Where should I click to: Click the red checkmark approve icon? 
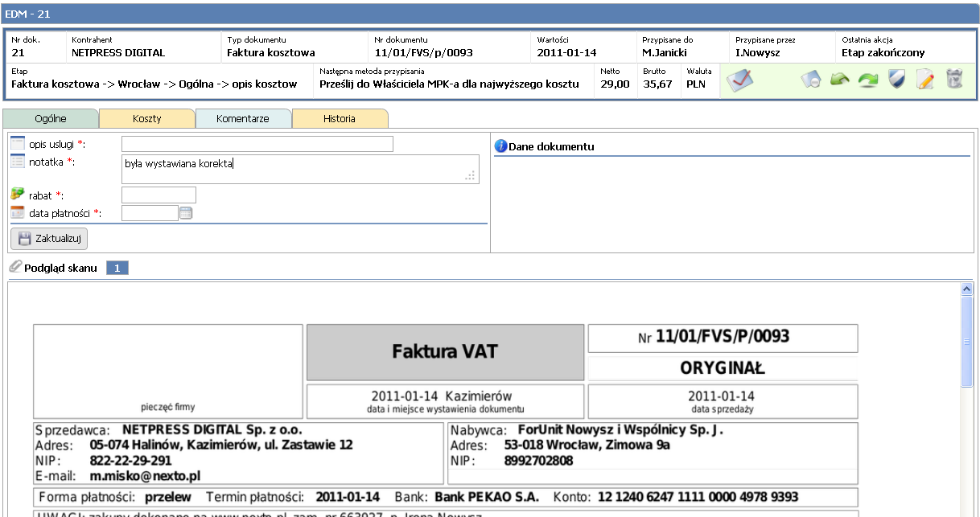(x=739, y=79)
